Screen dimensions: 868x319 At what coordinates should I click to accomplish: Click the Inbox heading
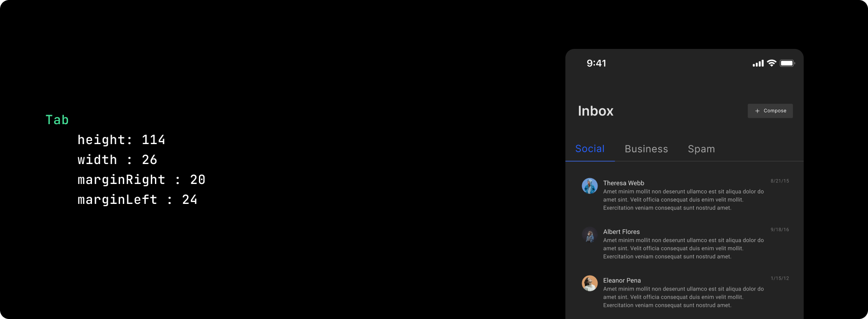tap(595, 111)
